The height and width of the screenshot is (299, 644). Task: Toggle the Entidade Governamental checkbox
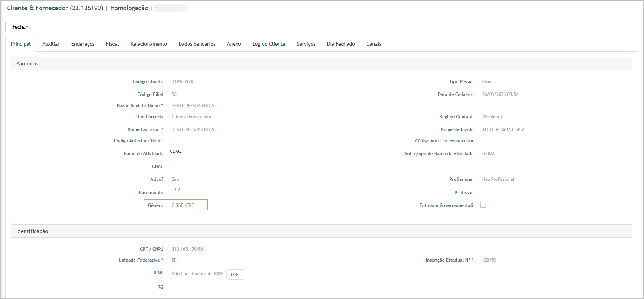(x=483, y=205)
